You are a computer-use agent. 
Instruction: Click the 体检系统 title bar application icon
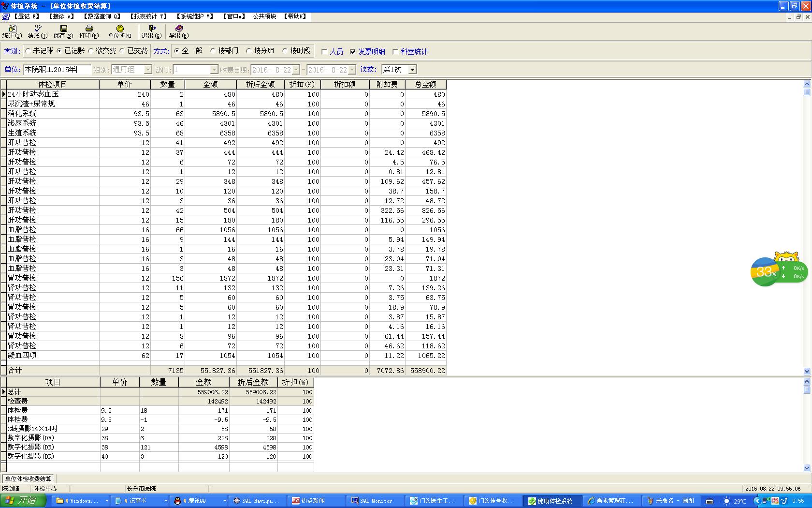pyautogui.click(x=5, y=6)
